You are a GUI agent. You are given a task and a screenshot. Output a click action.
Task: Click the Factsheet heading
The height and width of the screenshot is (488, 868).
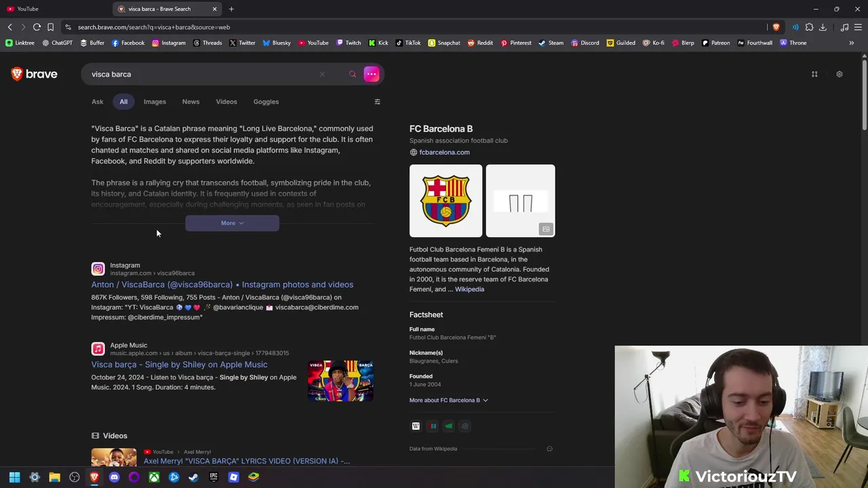pyautogui.click(x=426, y=314)
